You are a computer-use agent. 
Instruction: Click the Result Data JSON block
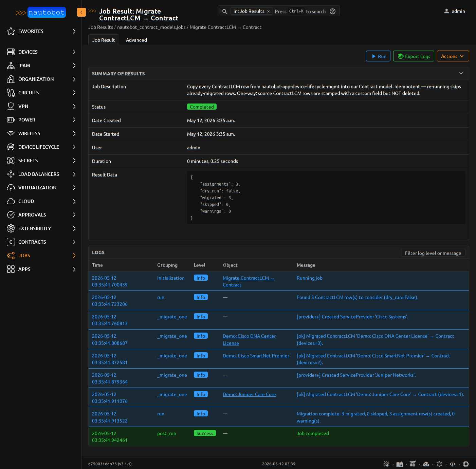[x=326, y=198]
